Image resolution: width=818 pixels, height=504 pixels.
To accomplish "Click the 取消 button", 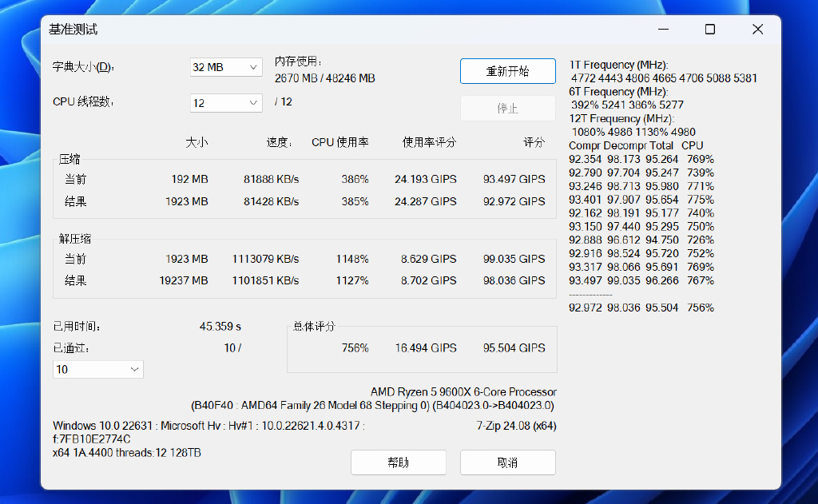I will [507, 462].
